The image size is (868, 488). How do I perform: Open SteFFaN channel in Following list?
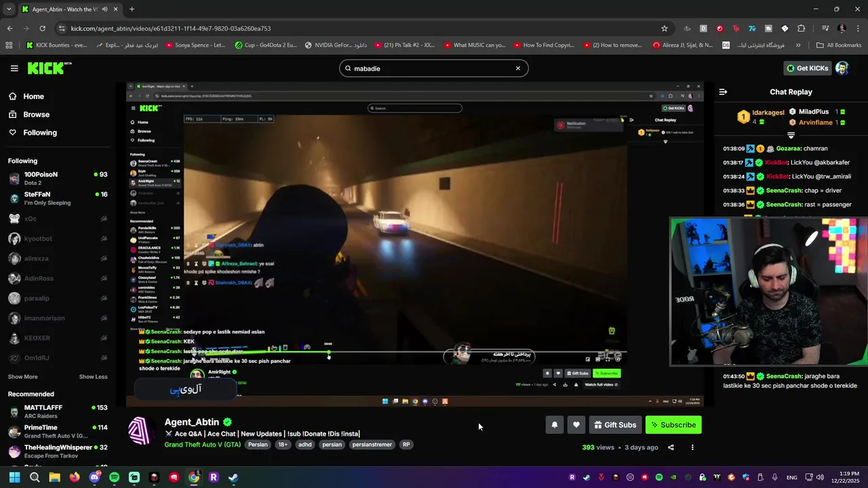[57, 198]
